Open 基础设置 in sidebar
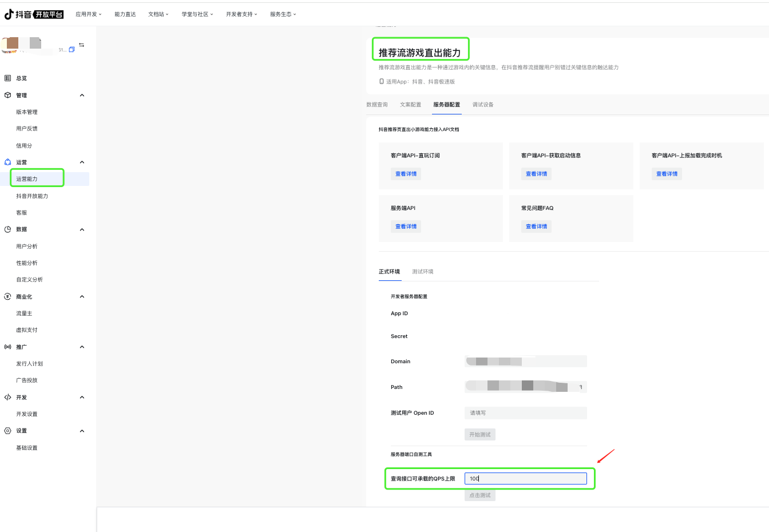769x532 pixels. point(27,448)
